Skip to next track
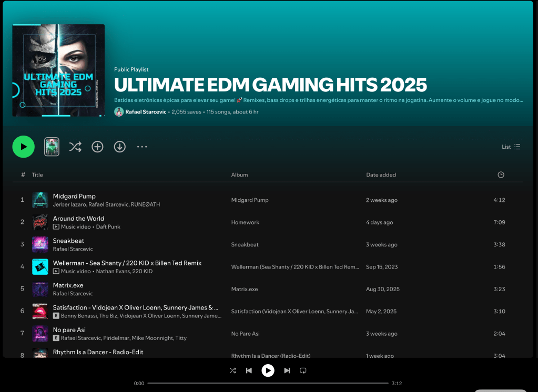Screen dimensions: 538x392 tap(287, 370)
